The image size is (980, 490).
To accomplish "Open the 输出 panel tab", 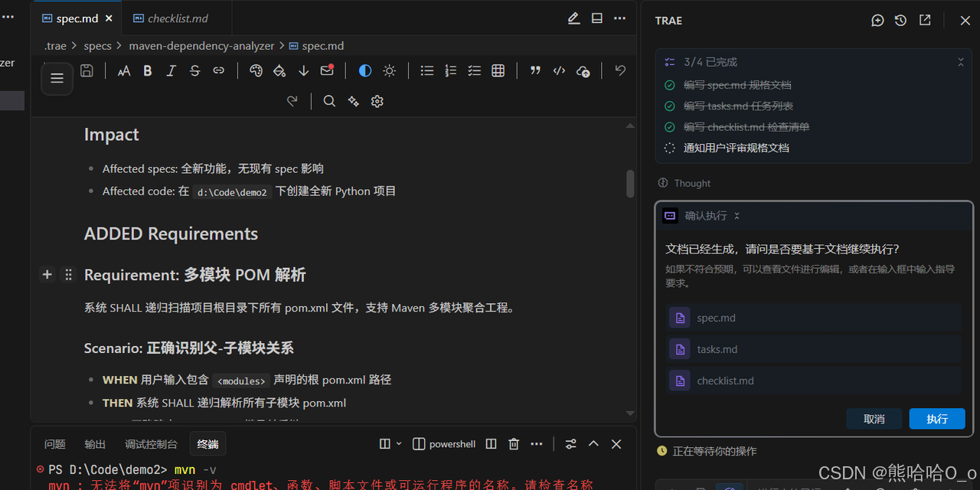I will click(x=95, y=444).
